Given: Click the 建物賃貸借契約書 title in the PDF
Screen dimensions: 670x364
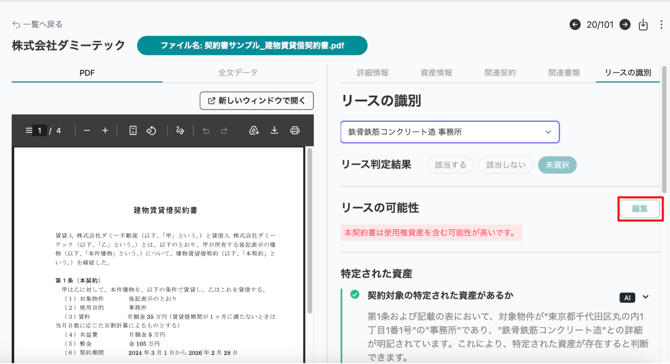Looking at the screenshot, I should (x=165, y=210).
